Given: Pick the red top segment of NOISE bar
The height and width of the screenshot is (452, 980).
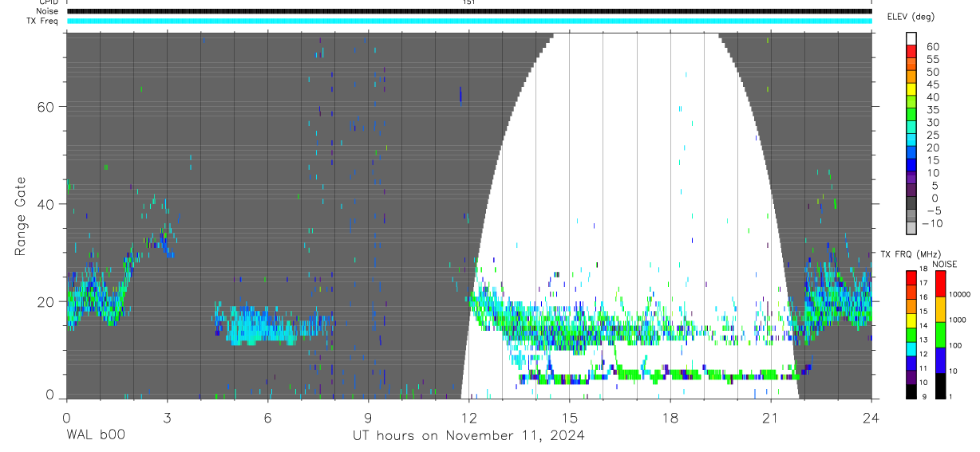Looking at the screenshot, I should coord(941,284).
